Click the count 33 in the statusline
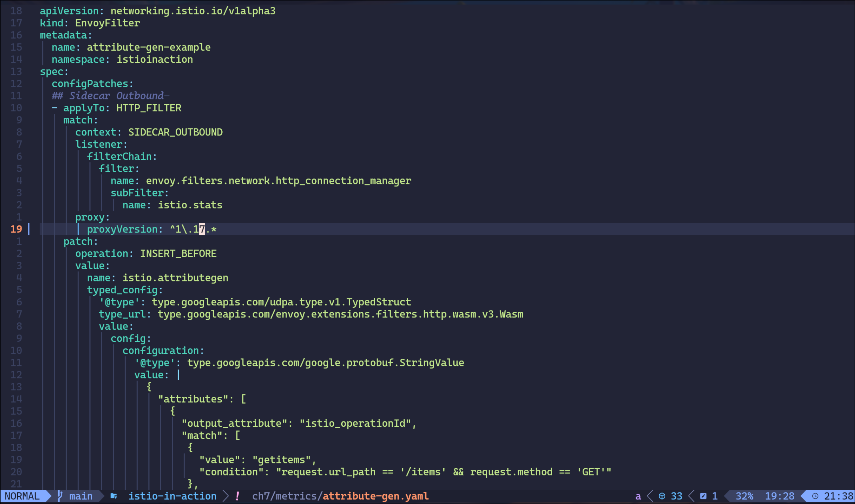This screenshot has width=855, height=504. [676, 496]
